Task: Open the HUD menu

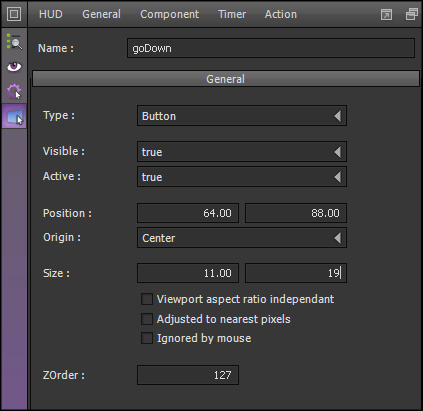Action: (x=51, y=14)
